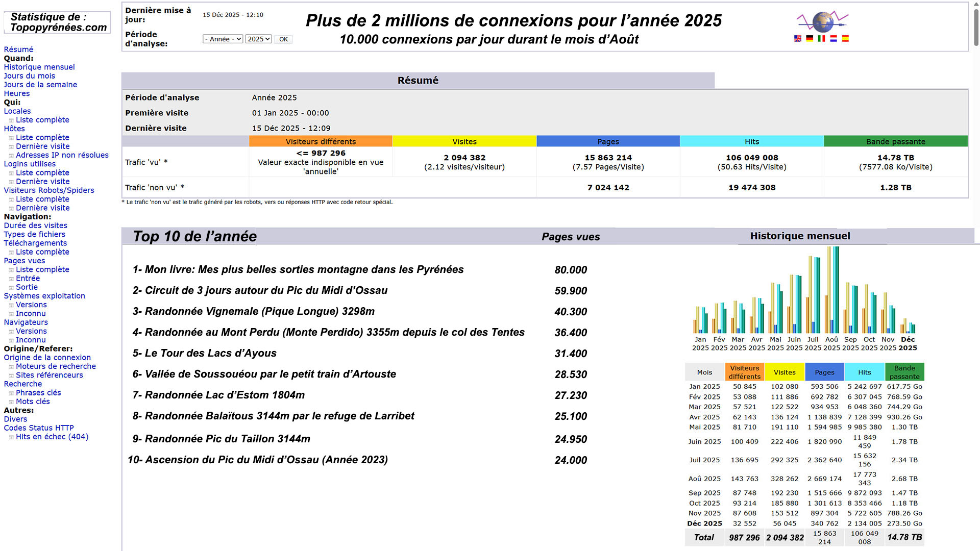Image resolution: width=980 pixels, height=551 pixels.
Task: Open the 2025 year dropdown
Action: click(x=258, y=39)
